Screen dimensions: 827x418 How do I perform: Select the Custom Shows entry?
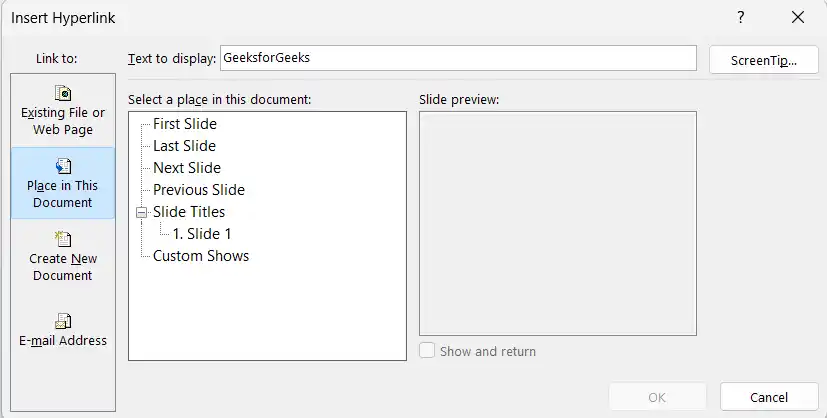201,256
